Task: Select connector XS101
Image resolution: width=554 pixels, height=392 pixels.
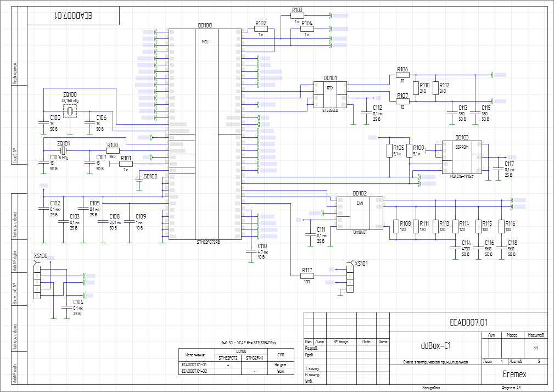Action: (350, 279)
